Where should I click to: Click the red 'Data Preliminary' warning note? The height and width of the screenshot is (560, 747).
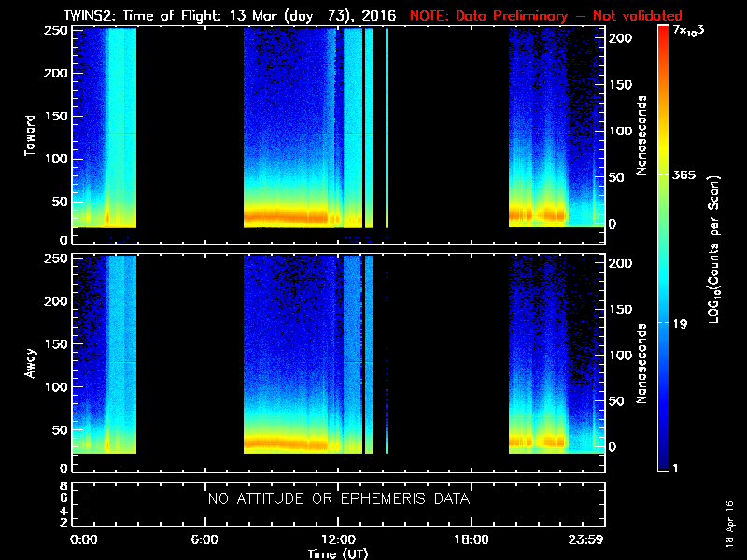(x=545, y=16)
